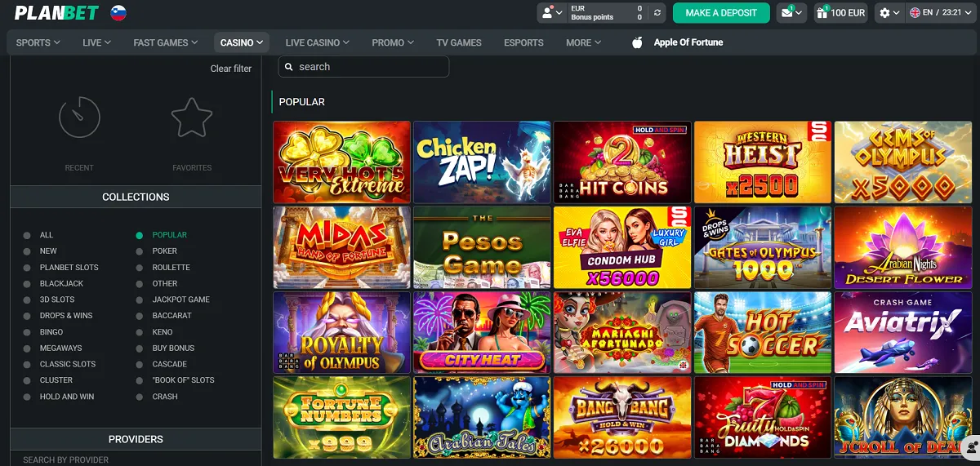Open the Western Heist x2500 game
The height and width of the screenshot is (466, 980).
[x=763, y=162]
